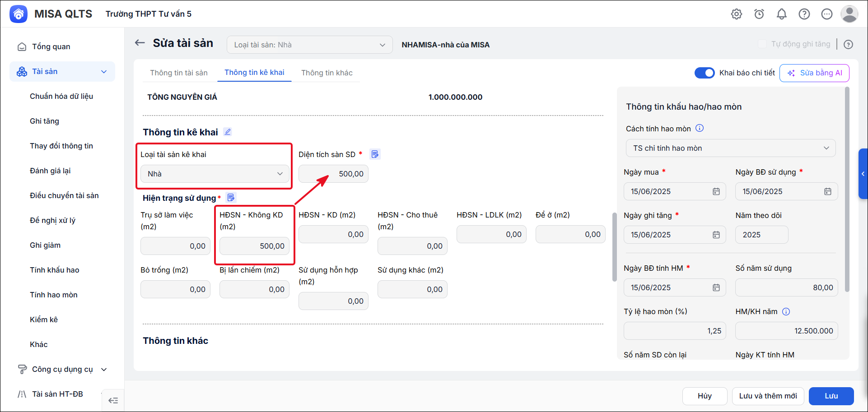
Task: Expand the Công cụ dụng cụ chevron
Action: (104, 369)
